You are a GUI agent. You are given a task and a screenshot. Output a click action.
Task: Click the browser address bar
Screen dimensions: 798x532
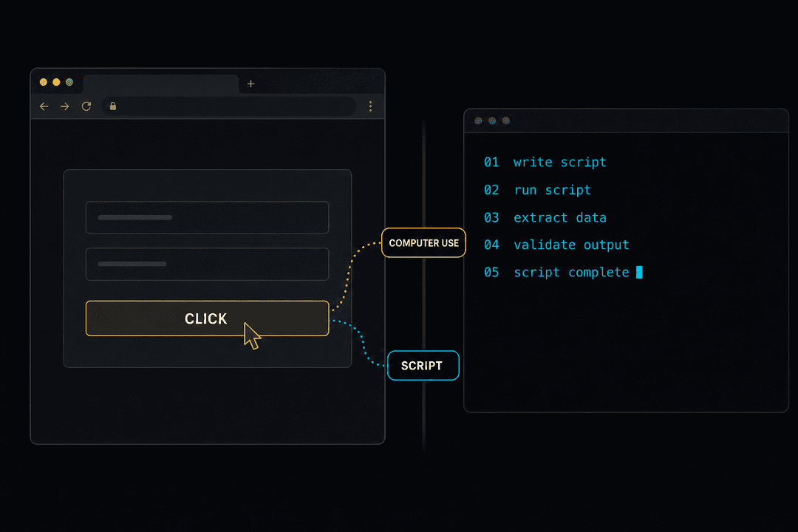click(x=229, y=106)
